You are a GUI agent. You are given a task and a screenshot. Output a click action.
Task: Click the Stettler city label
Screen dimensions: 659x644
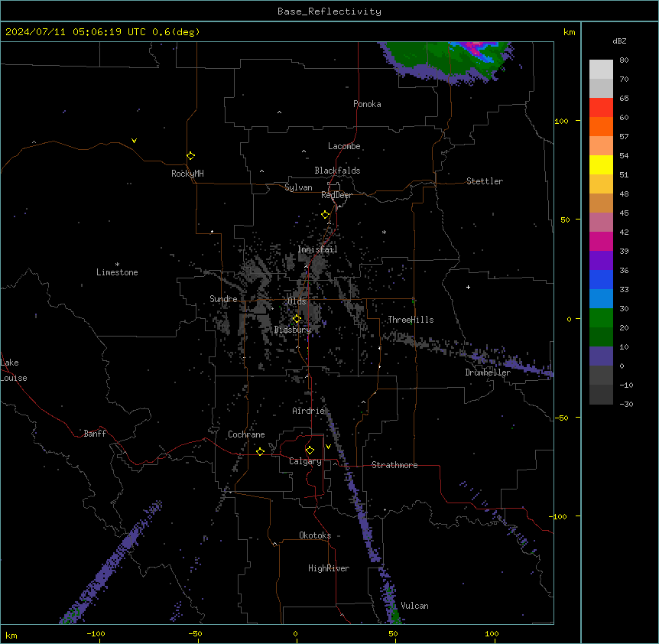pyautogui.click(x=485, y=181)
